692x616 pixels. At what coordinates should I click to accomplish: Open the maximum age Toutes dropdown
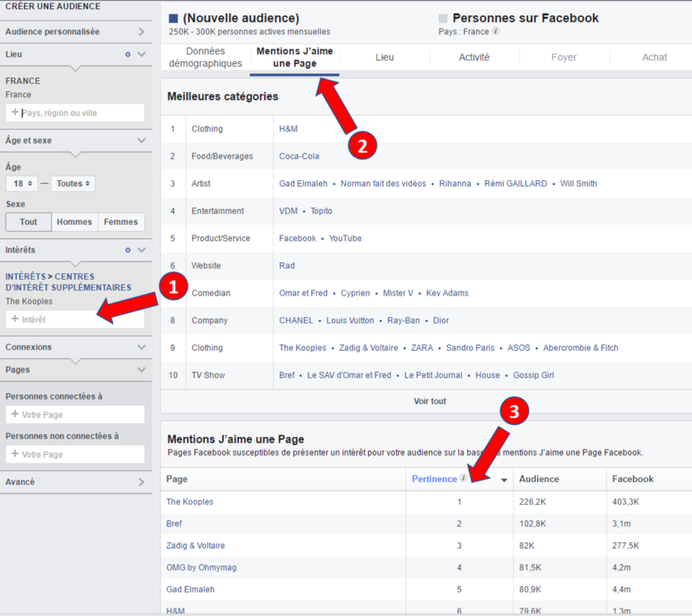tap(73, 184)
